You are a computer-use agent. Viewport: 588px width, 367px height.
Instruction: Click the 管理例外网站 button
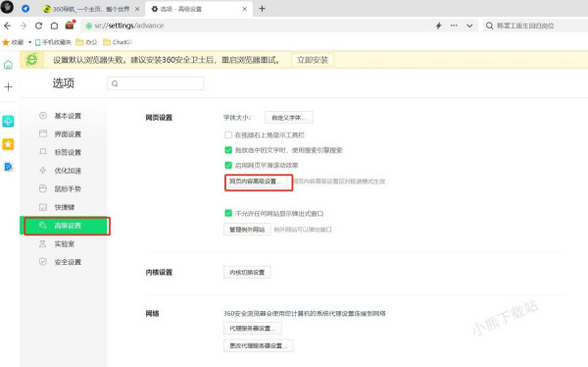tap(247, 230)
